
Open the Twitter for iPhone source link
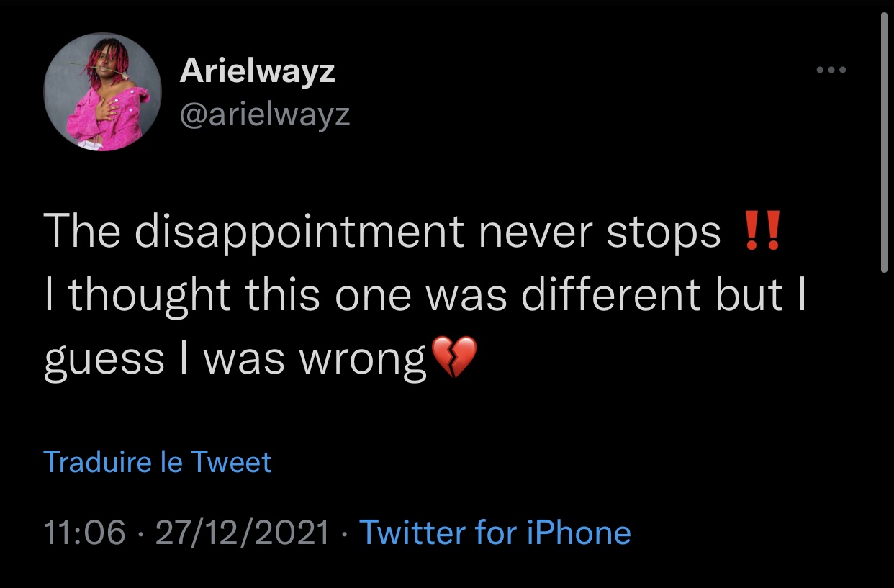495,533
